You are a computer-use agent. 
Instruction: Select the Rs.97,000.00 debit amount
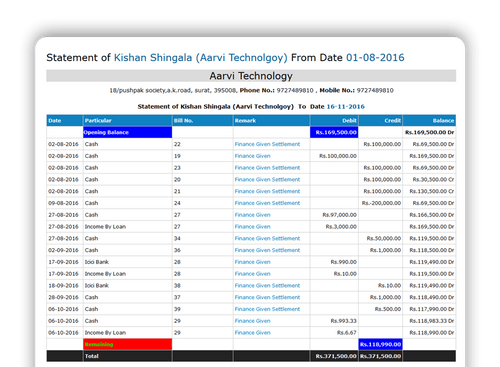339,215
